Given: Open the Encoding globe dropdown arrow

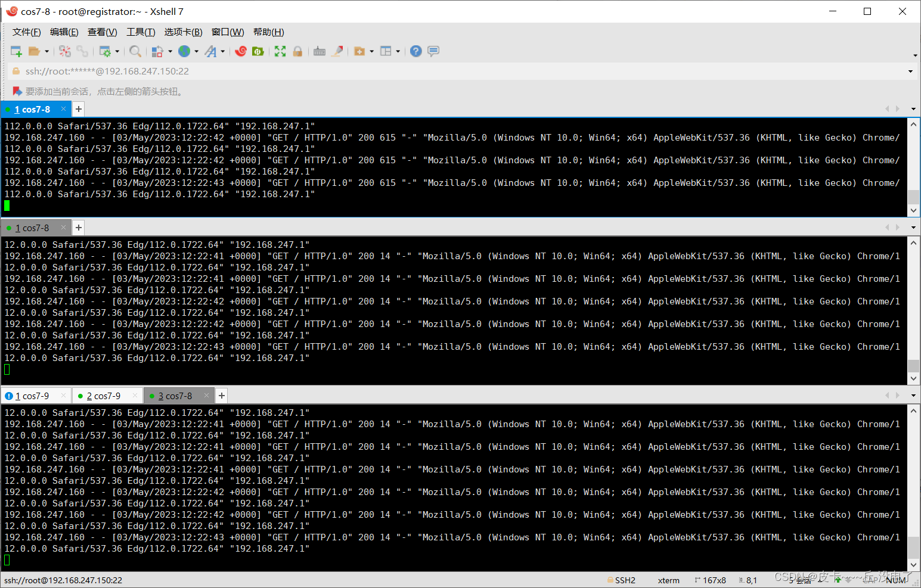Looking at the screenshot, I should pos(196,51).
